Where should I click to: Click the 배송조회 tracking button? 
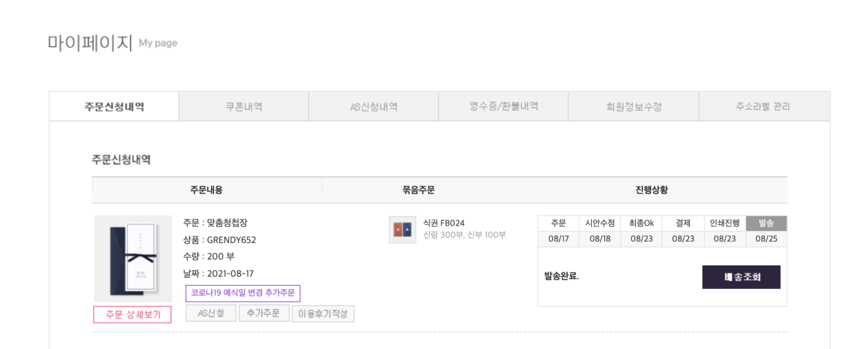tap(741, 277)
